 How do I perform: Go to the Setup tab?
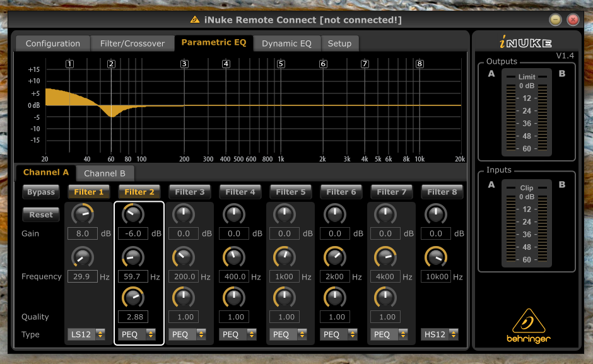tap(339, 44)
